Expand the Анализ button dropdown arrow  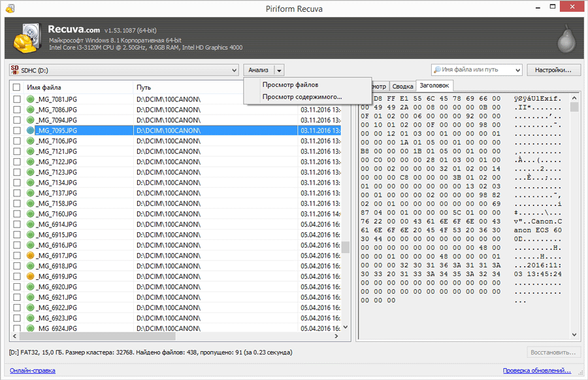tap(279, 70)
